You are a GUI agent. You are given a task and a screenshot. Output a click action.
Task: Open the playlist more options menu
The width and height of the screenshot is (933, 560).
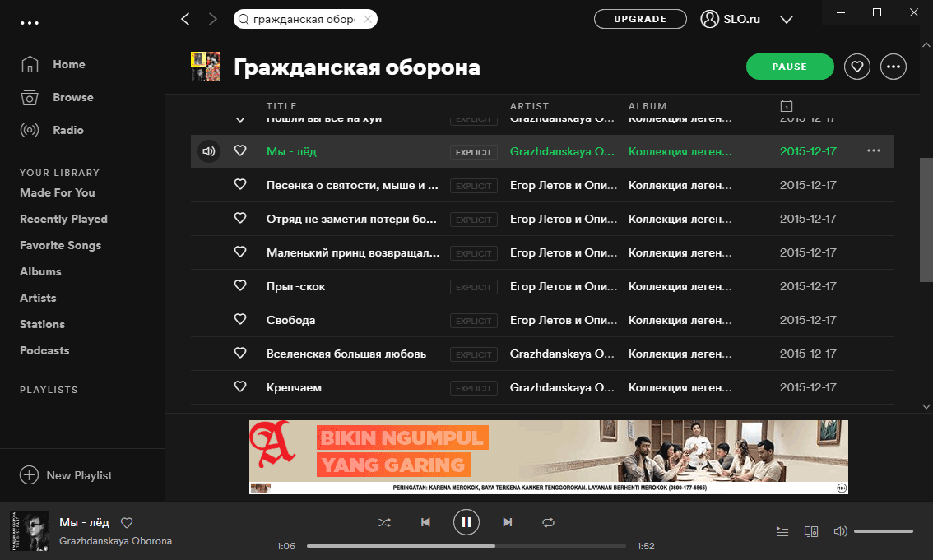[x=894, y=67]
